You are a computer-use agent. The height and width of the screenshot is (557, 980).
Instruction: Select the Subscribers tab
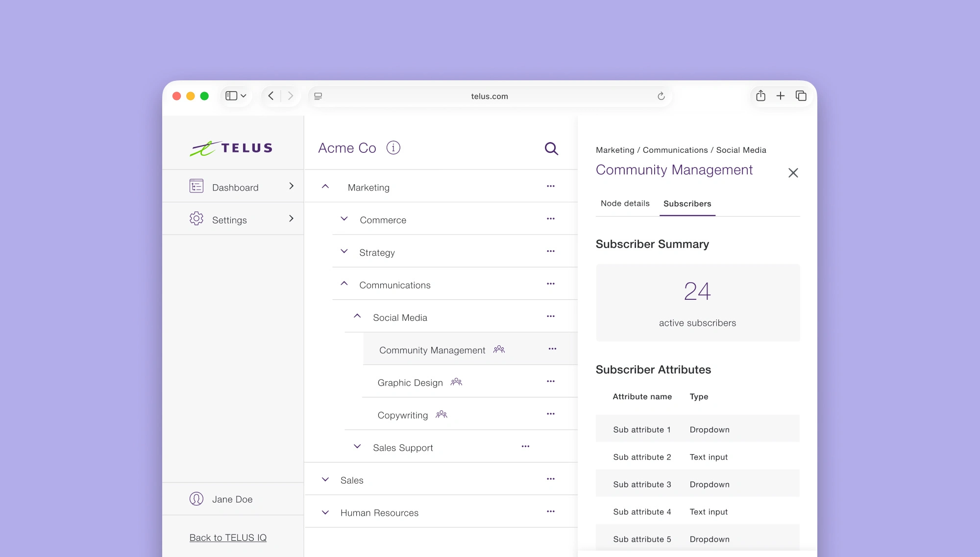coord(687,204)
